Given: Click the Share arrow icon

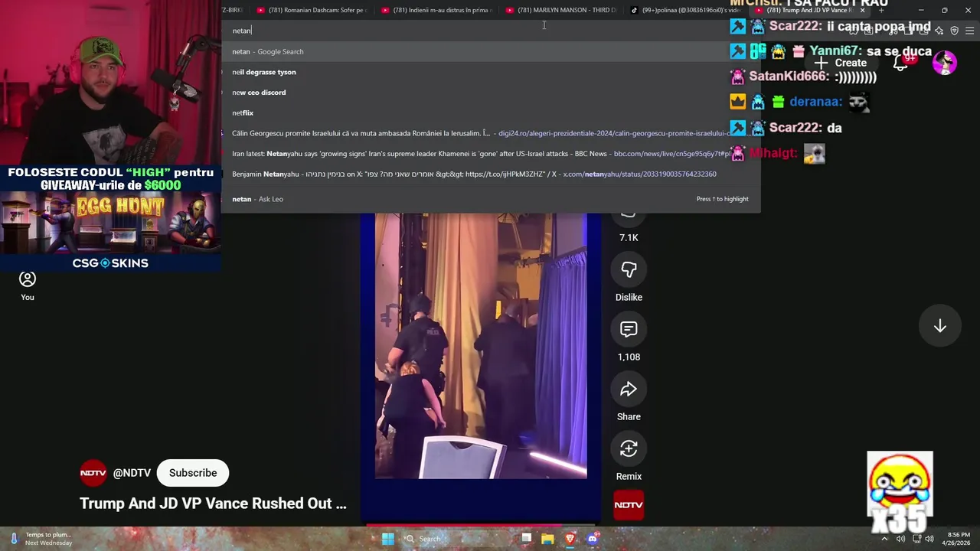Looking at the screenshot, I should [629, 389].
